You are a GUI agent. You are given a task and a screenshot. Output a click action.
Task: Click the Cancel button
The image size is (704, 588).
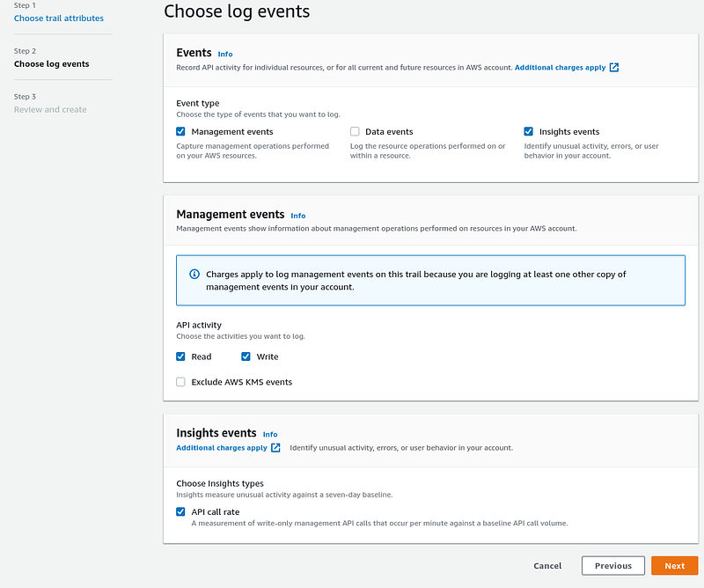(x=547, y=565)
